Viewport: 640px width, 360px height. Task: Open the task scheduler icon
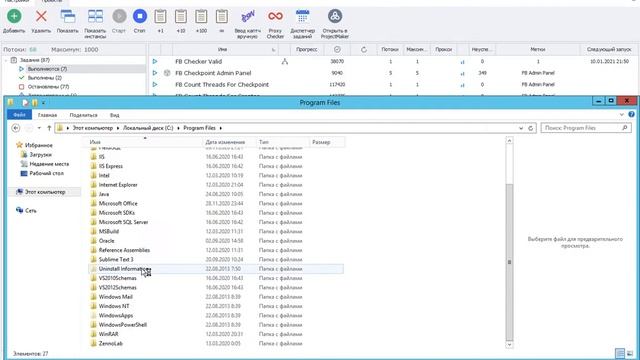tap(302, 16)
